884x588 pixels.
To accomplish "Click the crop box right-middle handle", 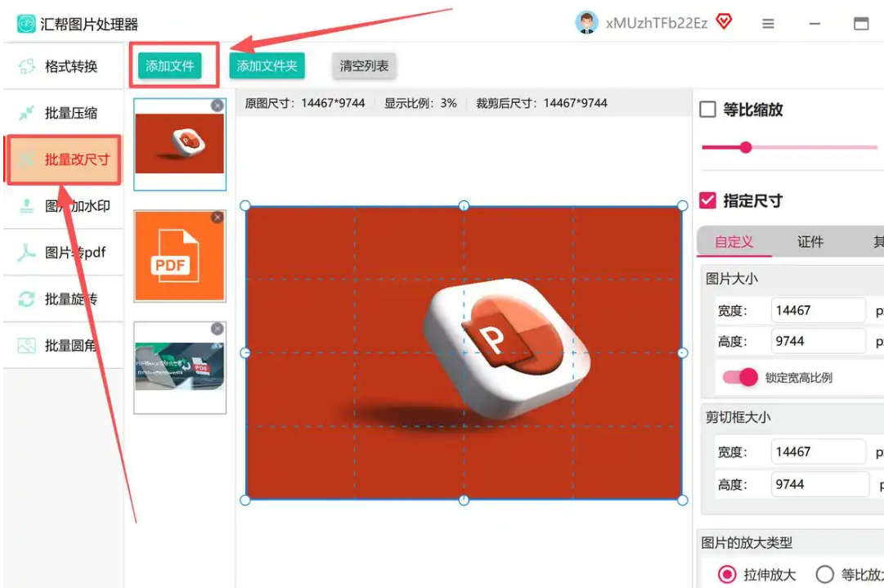I will (682, 353).
